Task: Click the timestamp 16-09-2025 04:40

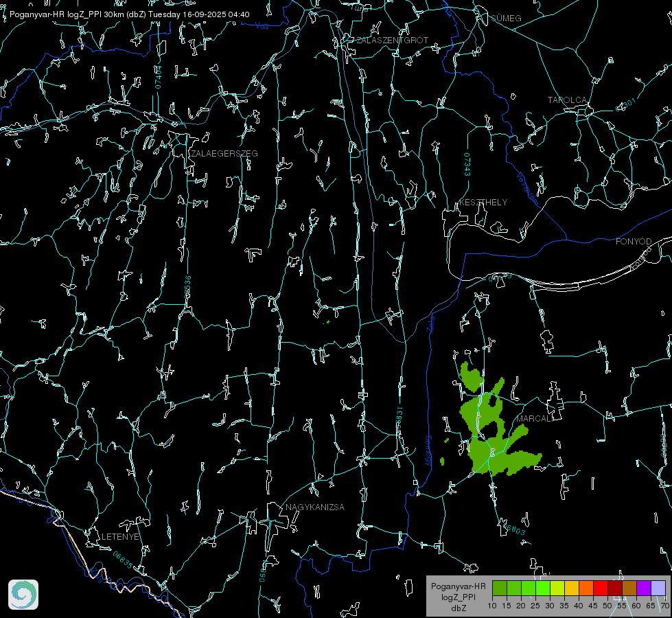Action: click(x=216, y=14)
